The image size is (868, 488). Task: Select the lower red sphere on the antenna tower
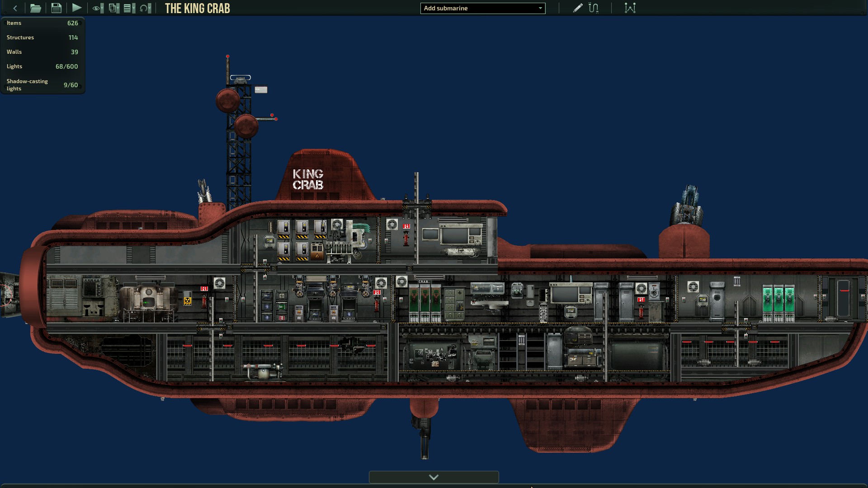coord(246,126)
